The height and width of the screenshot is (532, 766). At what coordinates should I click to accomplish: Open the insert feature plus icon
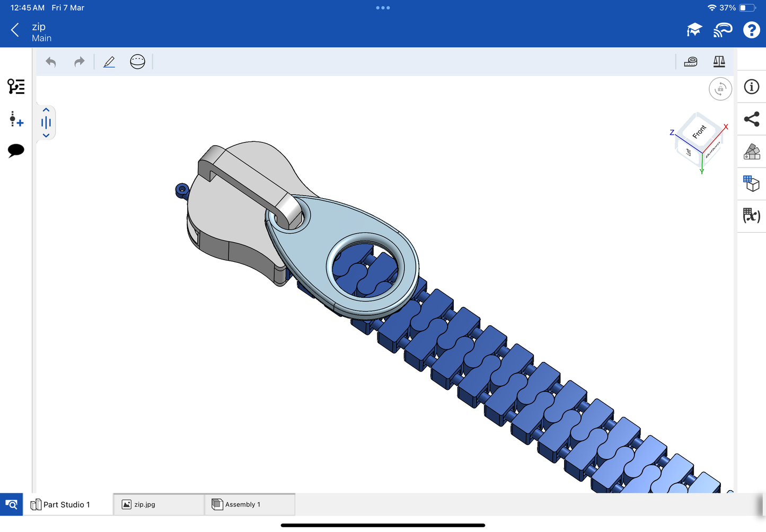[x=16, y=119]
